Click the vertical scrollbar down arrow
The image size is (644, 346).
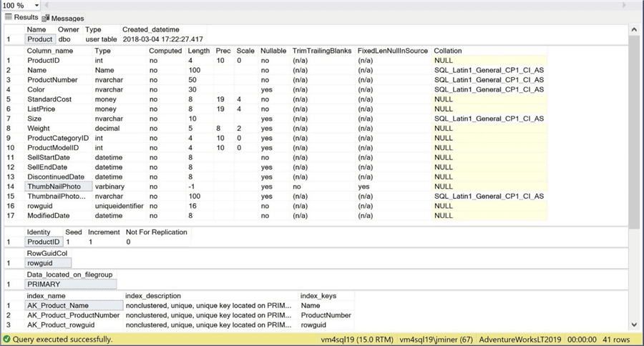634,325
